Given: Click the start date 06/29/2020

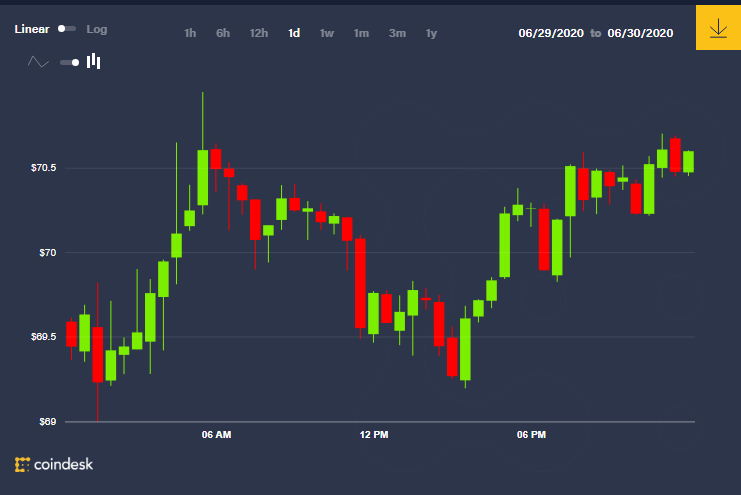Looking at the screenshot, I should click(551, 33).
